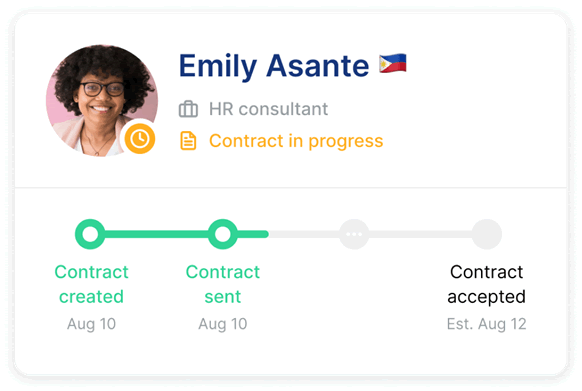Click the briefcase icon beside HR consultant

(188, 109)
